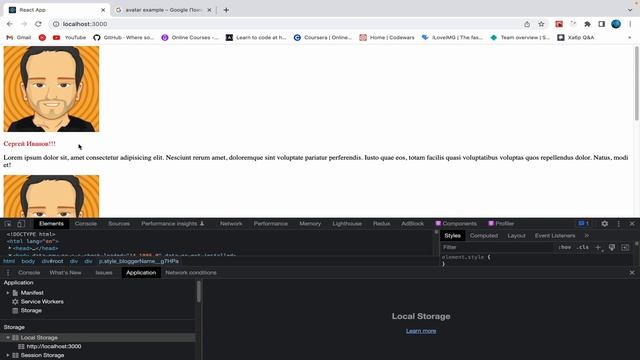Bookmark this page with the star icon
This screenshot has width=640, height=360.
click(541, 24)
